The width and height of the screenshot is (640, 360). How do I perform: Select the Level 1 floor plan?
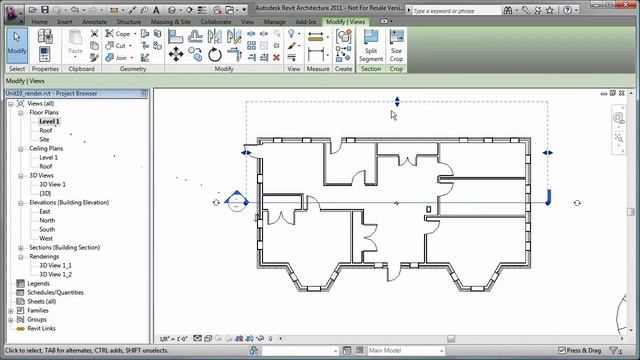click(49, 121)
